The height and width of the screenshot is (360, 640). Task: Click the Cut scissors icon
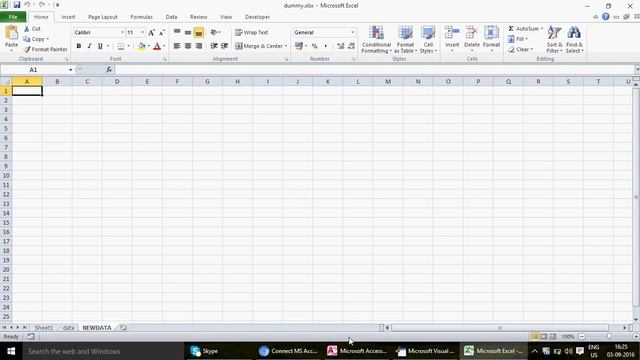click(27, 29)
